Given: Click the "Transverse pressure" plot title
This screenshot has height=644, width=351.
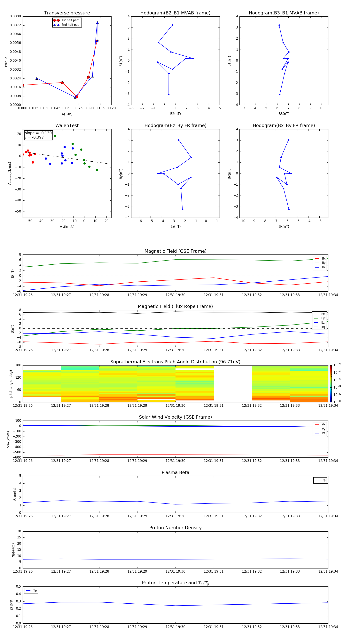Looking at the screenshot, I should click(x=67, y=13).
